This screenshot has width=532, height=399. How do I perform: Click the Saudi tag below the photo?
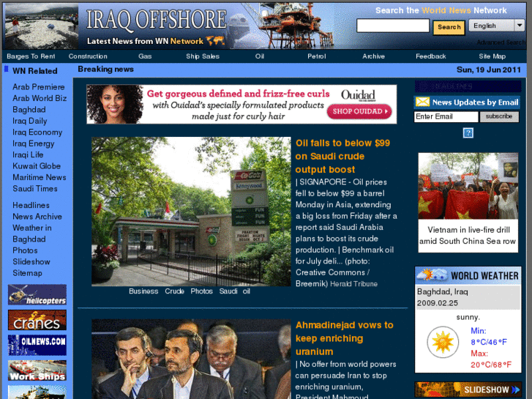tap(228, 291)
